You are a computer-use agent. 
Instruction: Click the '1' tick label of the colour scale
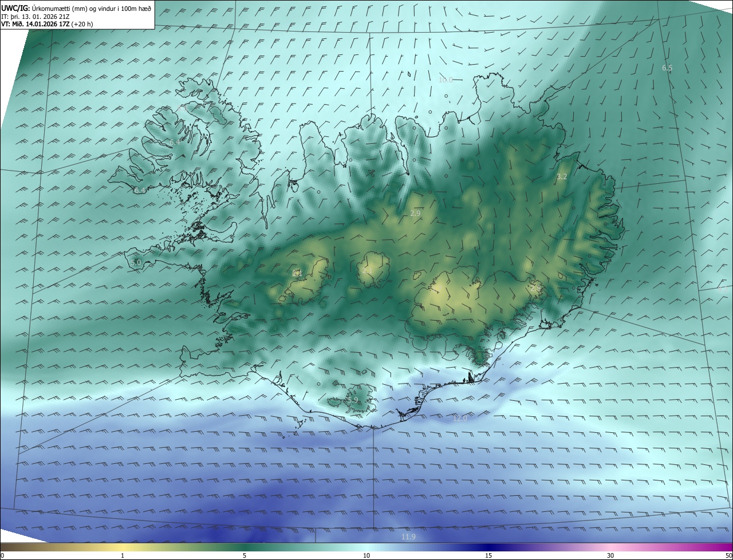click(x=123, y=555)
